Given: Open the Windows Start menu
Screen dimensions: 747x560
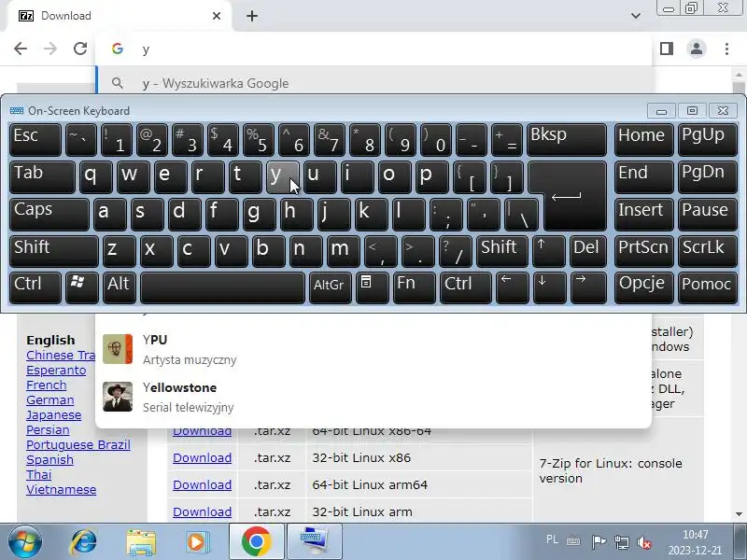Looking at the screenshot, I should point(24,541).
